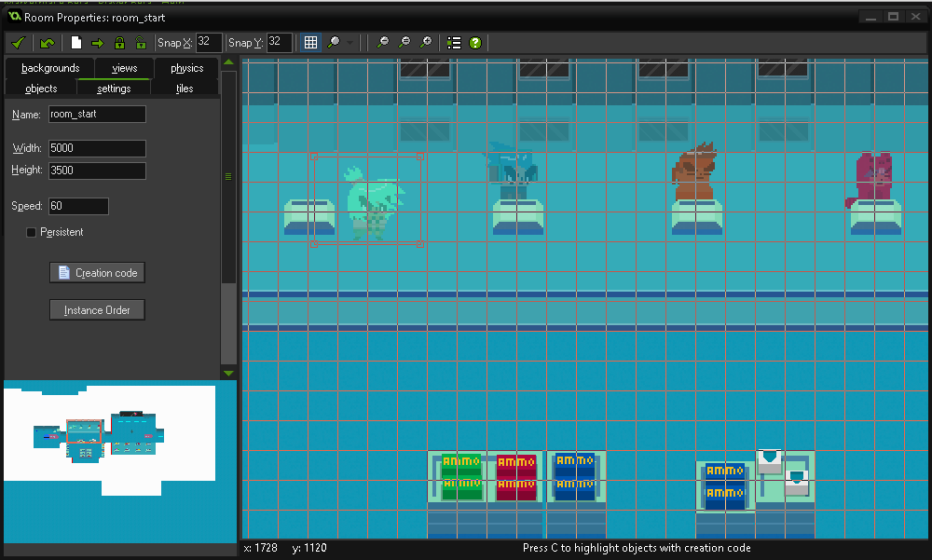This screenshot has width=932, height=560.
Task: Click the Width field showing 5000
Action: [97, 148]
